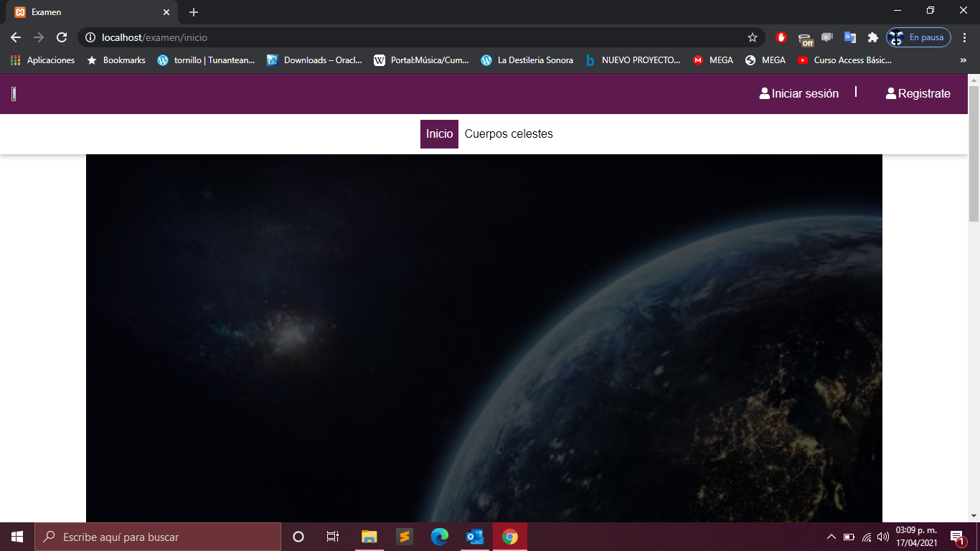Screen dimensions: 980x551
Task: Open the Google Translate extension
Action: (850, 37)
